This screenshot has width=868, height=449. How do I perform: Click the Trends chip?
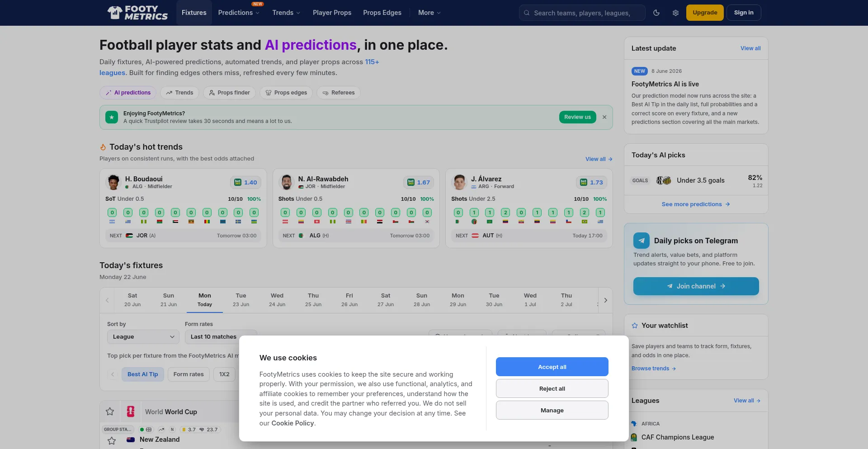click(x=179, y=93)
